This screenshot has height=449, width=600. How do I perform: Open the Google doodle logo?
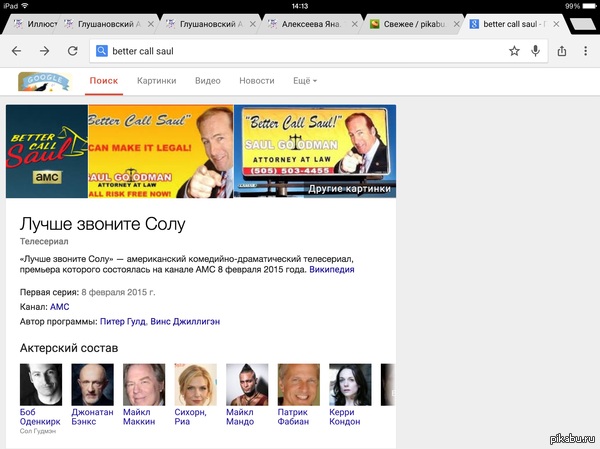[44, 82]
